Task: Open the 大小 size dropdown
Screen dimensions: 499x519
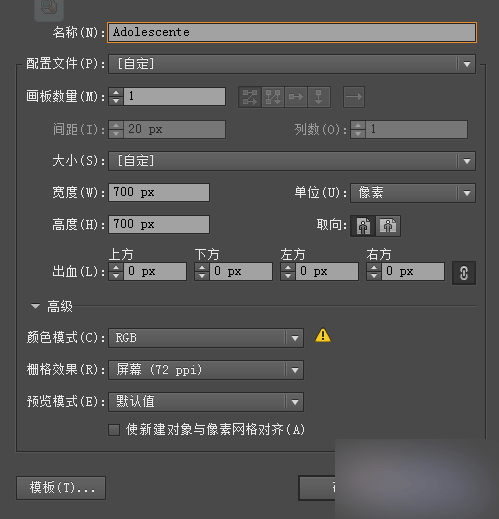Action: (x=292, y=161)
